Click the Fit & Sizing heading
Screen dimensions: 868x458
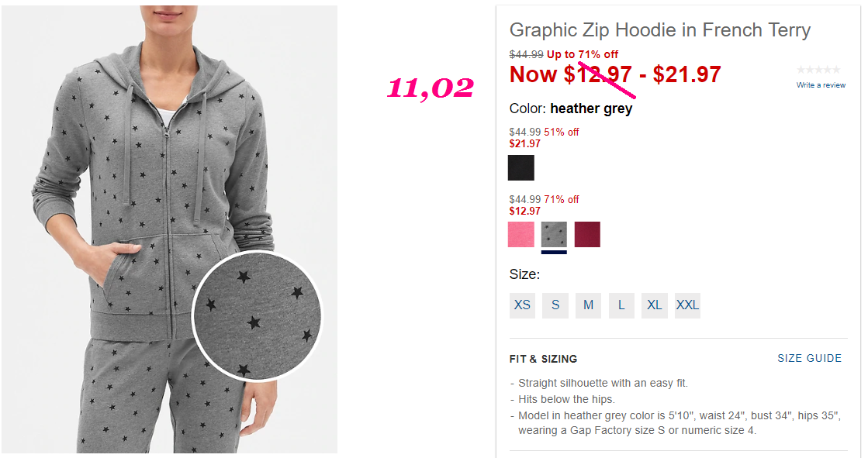pyautogui.click(x=543, y=359)
